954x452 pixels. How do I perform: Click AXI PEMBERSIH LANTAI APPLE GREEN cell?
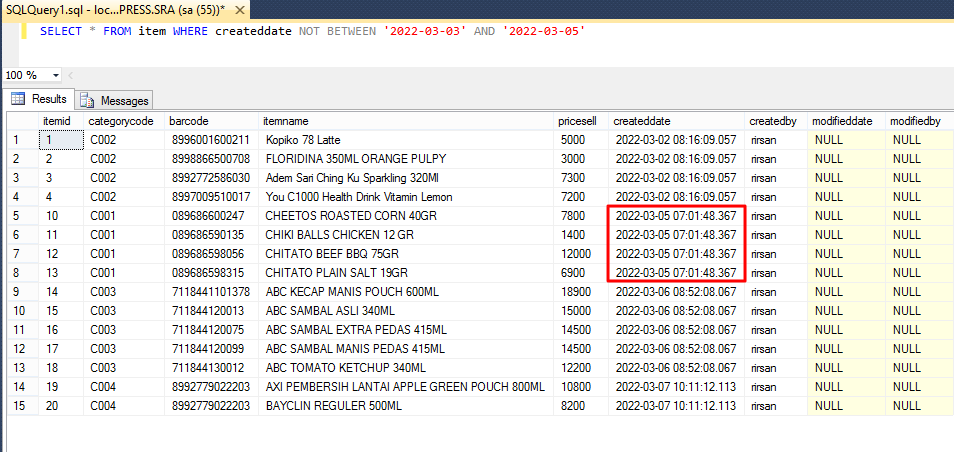coord(406,387)
